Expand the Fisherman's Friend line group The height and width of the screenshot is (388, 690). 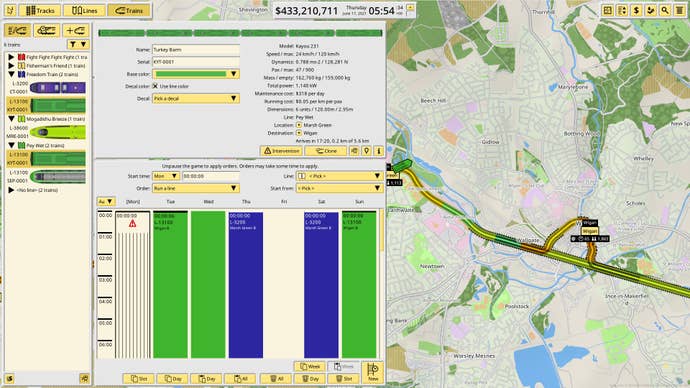[11, 66]
